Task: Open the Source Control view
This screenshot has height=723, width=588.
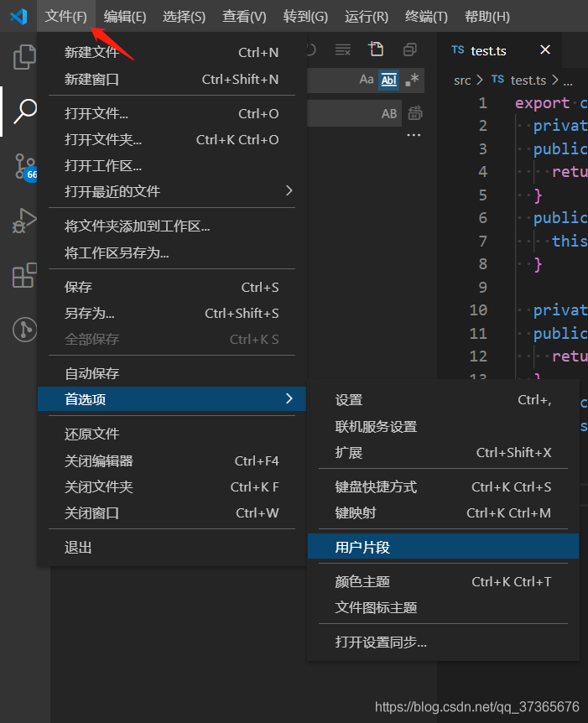Action: tap(24, 165)
